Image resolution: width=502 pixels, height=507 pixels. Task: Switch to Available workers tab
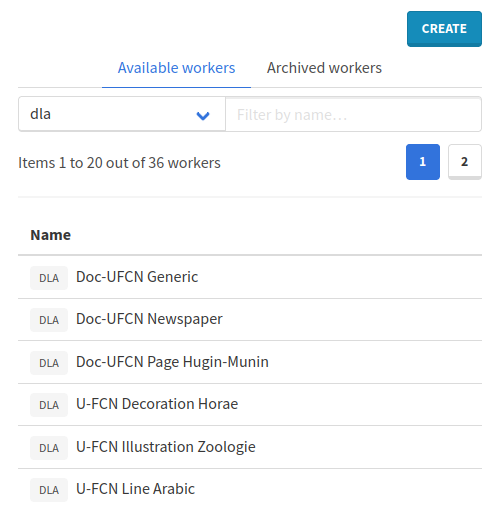pyautogui.click(x=176, y=68)
